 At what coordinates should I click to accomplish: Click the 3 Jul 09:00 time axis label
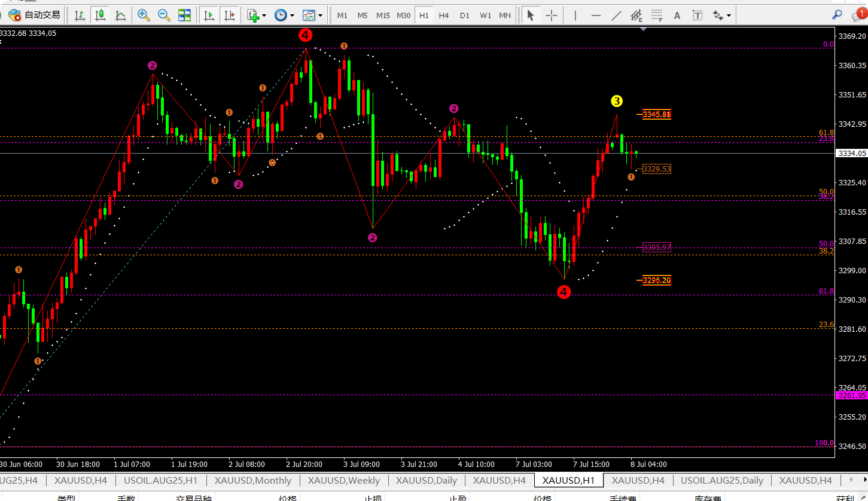click(361, 464)
